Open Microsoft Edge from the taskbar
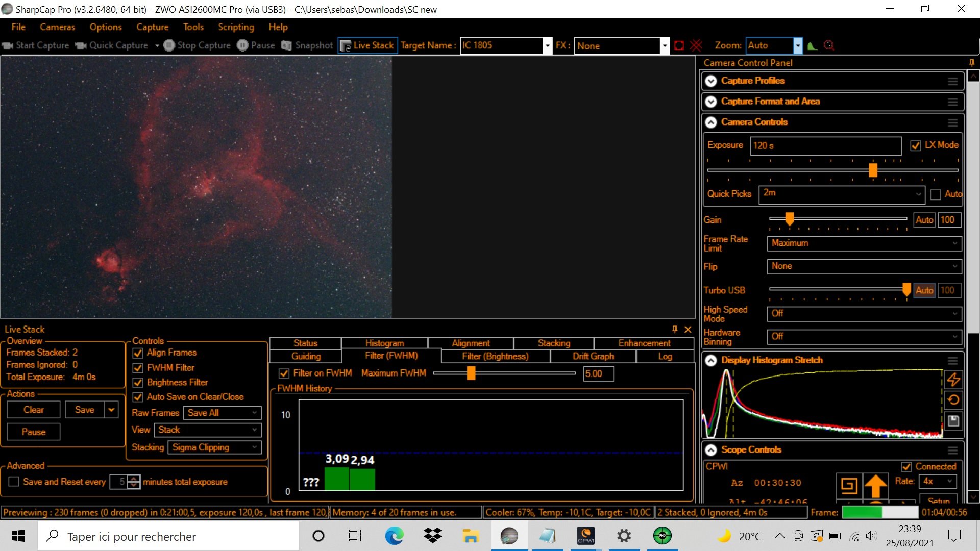The height and width of the screenshot is (551, 980). (x=394, y=536)
